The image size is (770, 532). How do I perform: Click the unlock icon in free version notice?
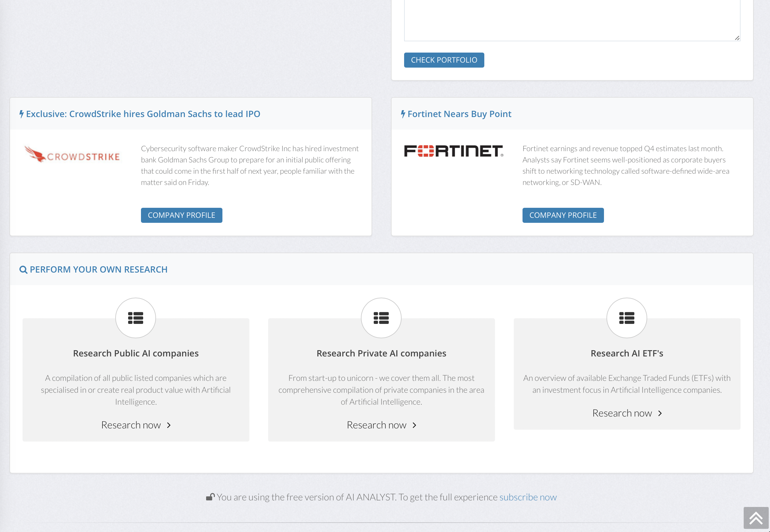coord(210,497)
